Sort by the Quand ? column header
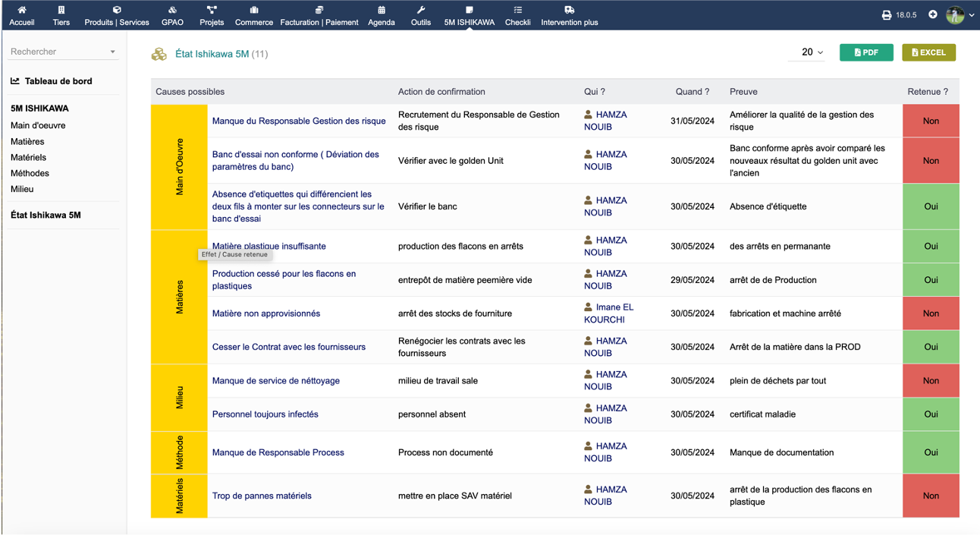Viewport: 980px width, 535px height. click(x=692, y=92)
